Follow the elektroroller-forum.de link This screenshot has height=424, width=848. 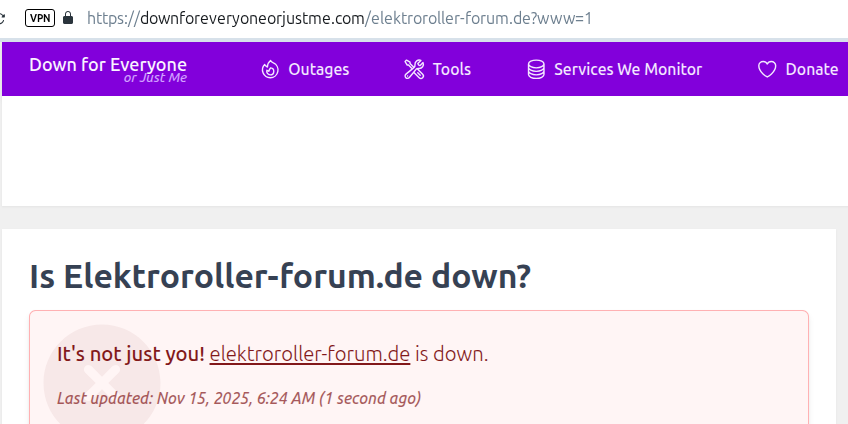[x=309, y=353]
